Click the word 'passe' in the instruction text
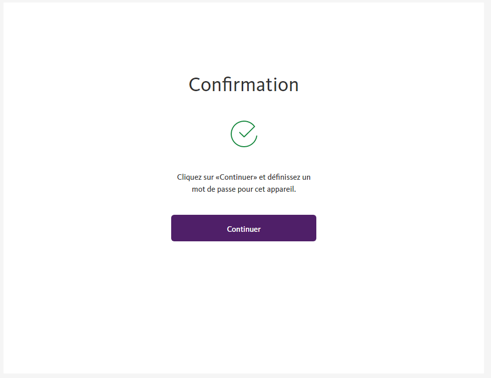491x378 pixels. point(226,190)
